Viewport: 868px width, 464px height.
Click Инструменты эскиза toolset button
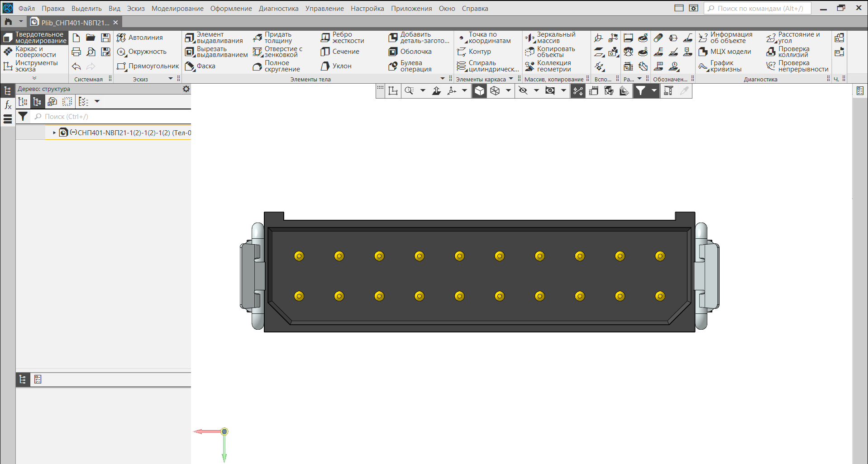pyautogui.click(x=34, y=66)
